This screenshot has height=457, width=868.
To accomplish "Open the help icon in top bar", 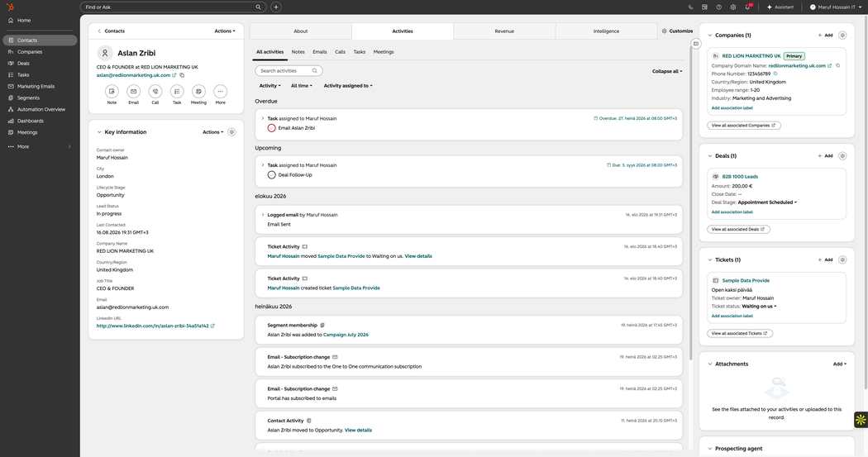I will click(718, 7).
